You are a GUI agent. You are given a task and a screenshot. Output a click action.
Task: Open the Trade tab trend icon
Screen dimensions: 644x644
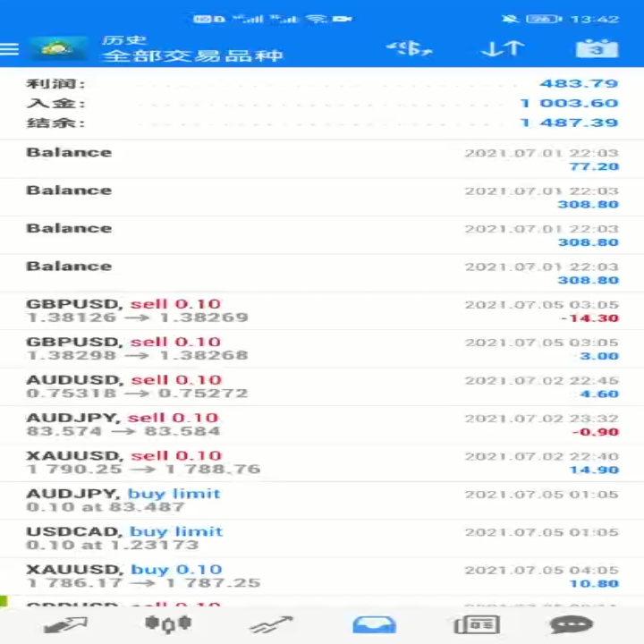[271, 624]
